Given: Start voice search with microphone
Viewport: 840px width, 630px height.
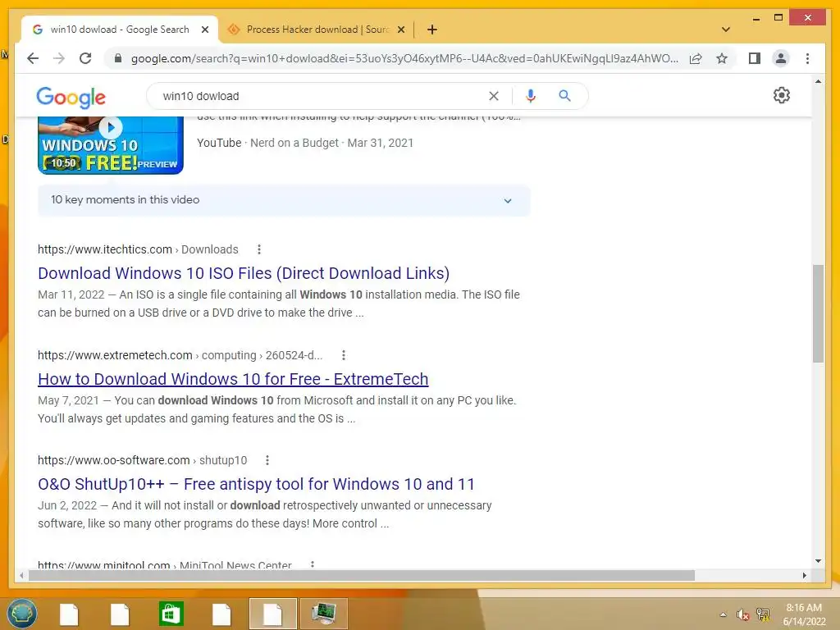Looking at the screenshot, I should pyautogui.click(x=531, y=96).
